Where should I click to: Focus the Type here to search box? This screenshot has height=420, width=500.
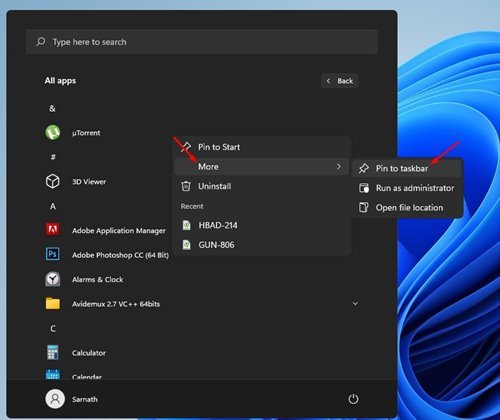tap(202, 42)
